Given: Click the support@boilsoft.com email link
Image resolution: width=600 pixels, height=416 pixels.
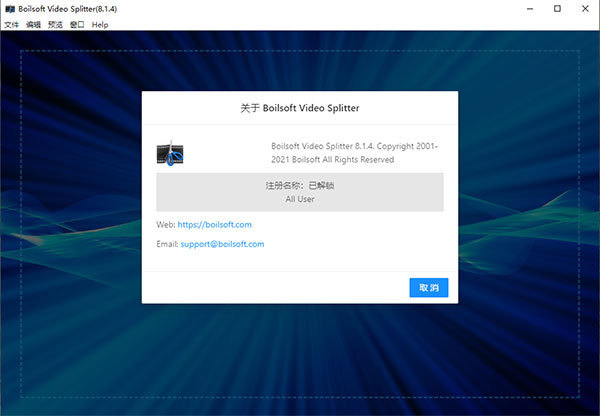Looking at the screenshot, I should coord(222,244).
